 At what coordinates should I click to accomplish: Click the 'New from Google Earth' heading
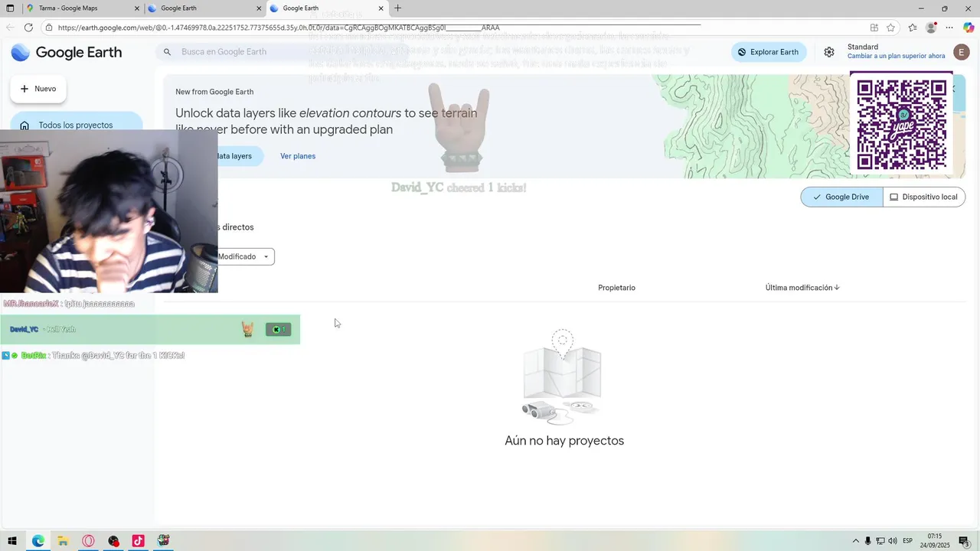tap(214, 92)
